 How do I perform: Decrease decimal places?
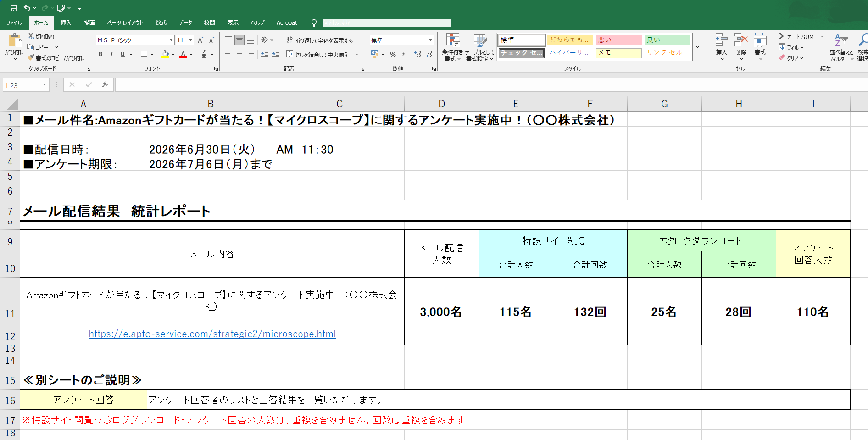click(x=429, y=54)
